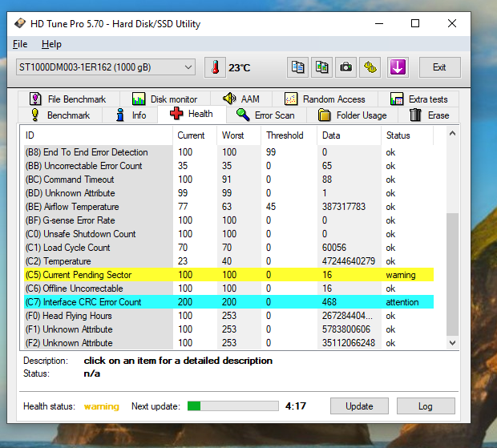
Task: Click the Benchmark light bulb icon
Action: [x=35, y=115]
